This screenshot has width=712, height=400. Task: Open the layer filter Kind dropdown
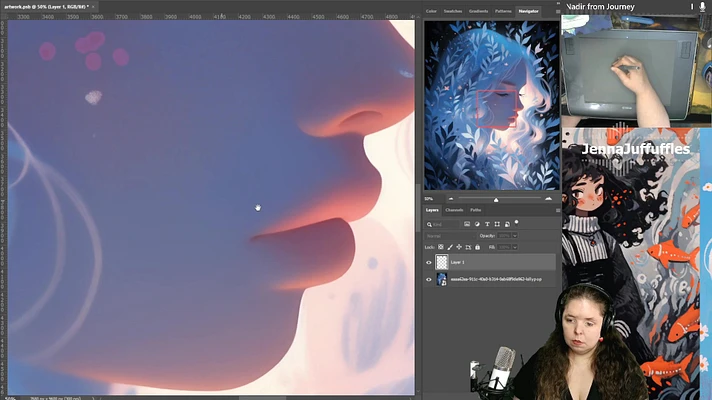click(443, 224)
